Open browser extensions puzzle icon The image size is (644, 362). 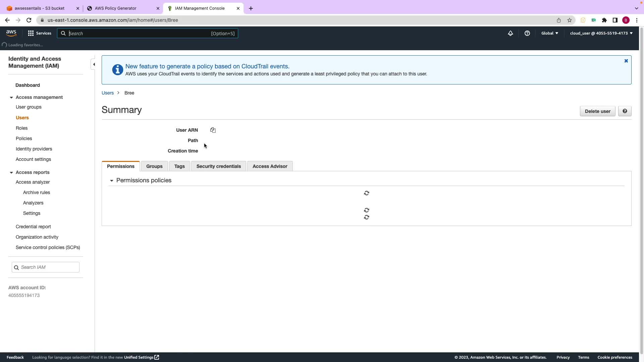tap(604, 20)
